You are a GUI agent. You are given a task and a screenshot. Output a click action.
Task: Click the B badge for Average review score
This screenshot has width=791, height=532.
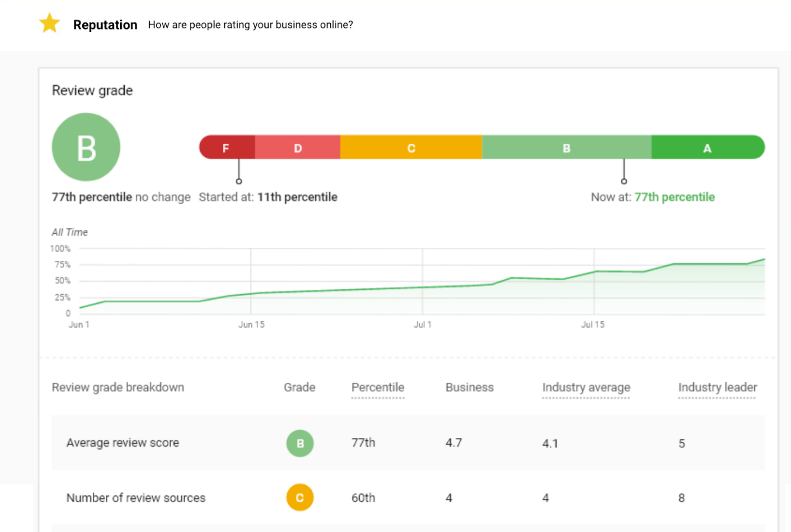point(300,443)
